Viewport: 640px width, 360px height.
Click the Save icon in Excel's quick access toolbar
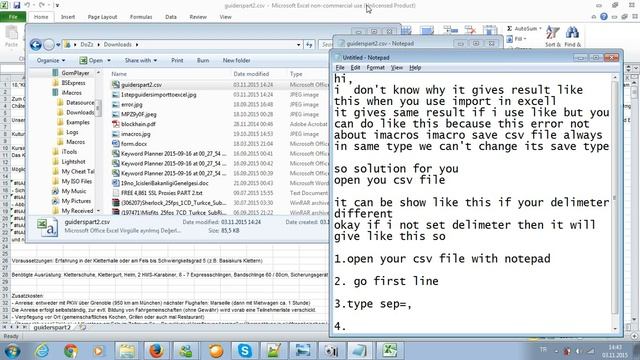17,5
